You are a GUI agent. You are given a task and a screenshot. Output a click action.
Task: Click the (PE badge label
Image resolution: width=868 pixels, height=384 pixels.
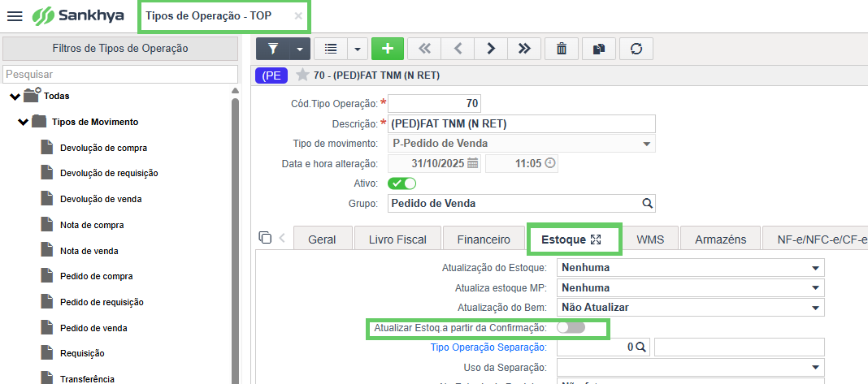click(x=271, y=76)
